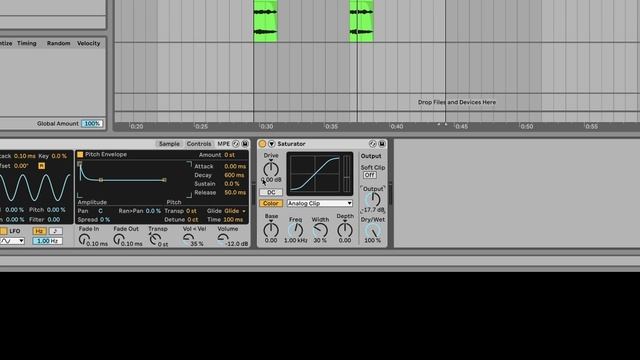Viewport: 640px width, 360px height.
Task: Click the Width knob showing 30 %
Action: pyautogui.click(x=320, y=231)
